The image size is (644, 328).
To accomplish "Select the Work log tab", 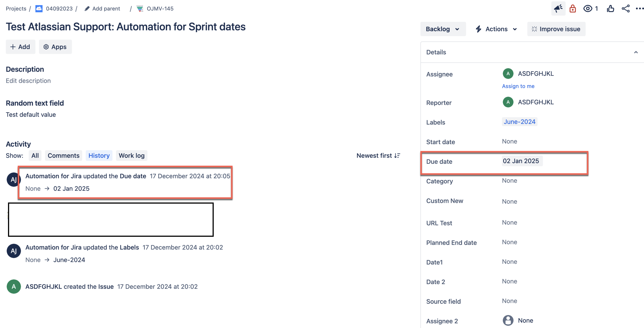I will click(x=131, y=156).
